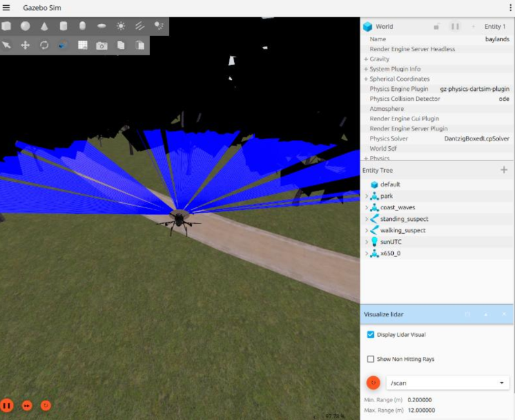This screenshot has height=420, width=515.
Task: Activate the rotate mode tool
Action: tap(44, 45)
